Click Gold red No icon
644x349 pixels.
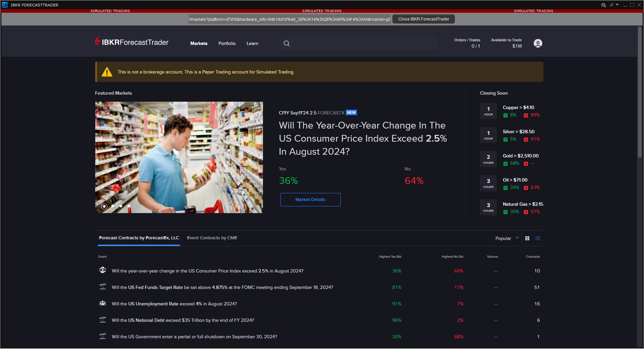pos(526,164)
